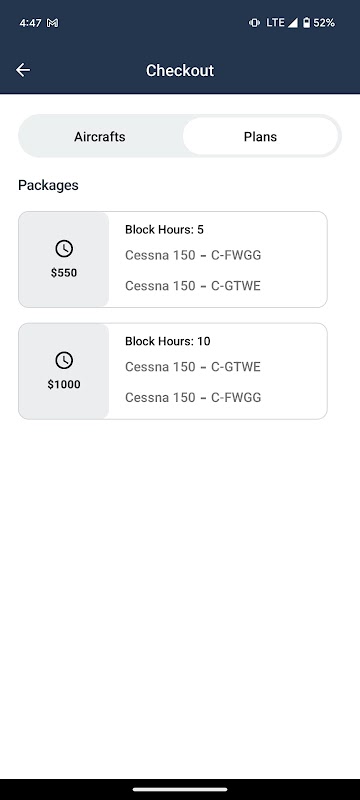Tap the battery status icon
Viewport: 360px width, 800px height.
pyautogui.click(x=306, y=23)
